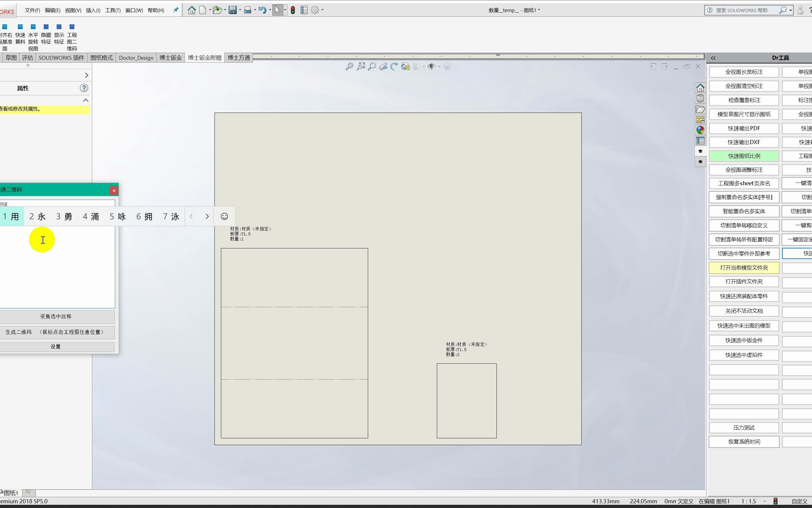Rebuild the model via traffic light icon
Viewport: 812px width, 508px height.
pos(293,10)
